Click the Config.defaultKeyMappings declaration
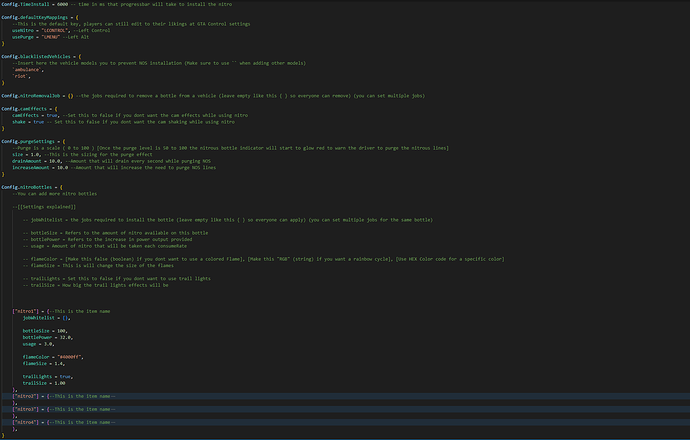 tap(40, 18)
